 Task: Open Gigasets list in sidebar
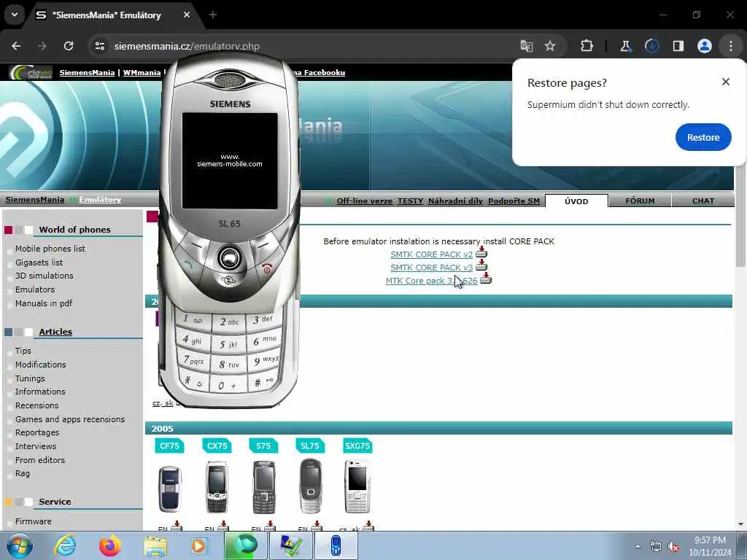click(39, 262)
